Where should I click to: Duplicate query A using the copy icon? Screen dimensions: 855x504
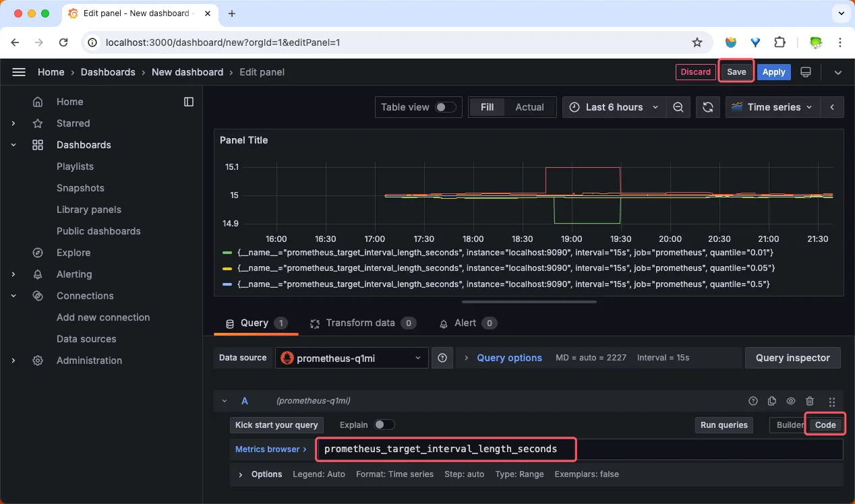(x=772, y=401)
